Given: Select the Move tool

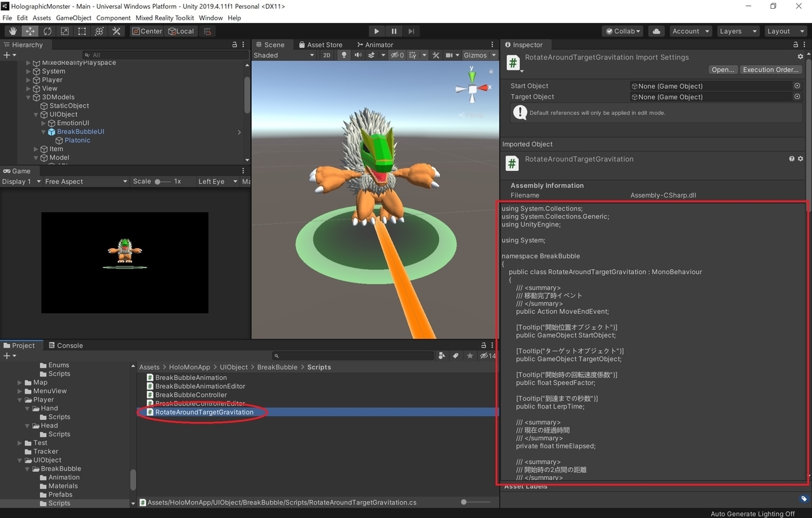Looking at the screenshot, I should 30,31.
